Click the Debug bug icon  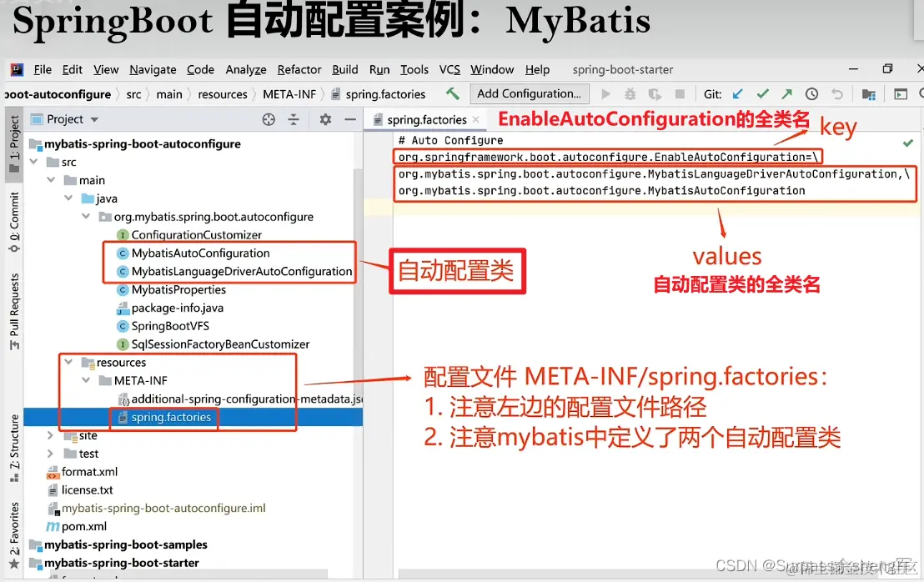coord(630,93)
